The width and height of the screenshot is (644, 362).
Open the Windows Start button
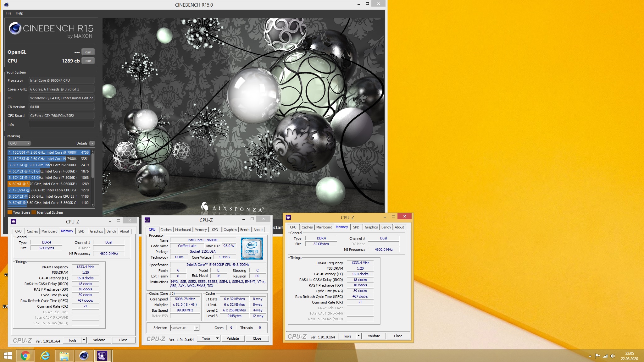[8, 356]
